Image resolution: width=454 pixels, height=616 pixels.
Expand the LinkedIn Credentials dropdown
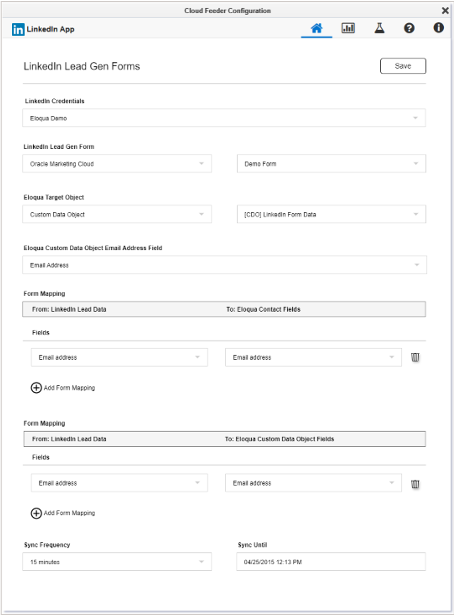point(224,118)
